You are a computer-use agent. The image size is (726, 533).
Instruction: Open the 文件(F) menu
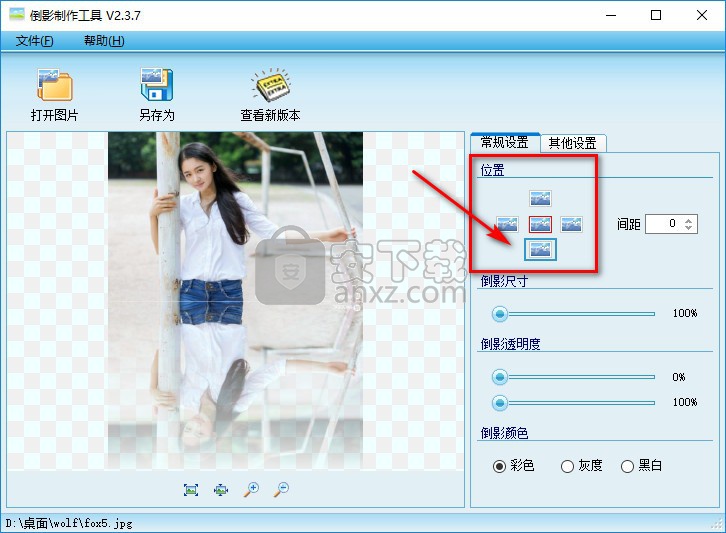click(34, 41)
